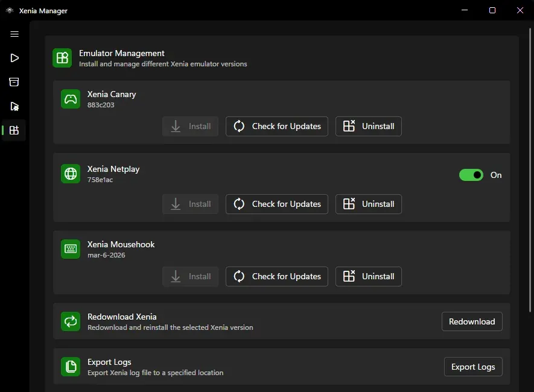Select the emulator management sidebar icon
Viewport: 534px width, 392px height.
click(14, 130)
